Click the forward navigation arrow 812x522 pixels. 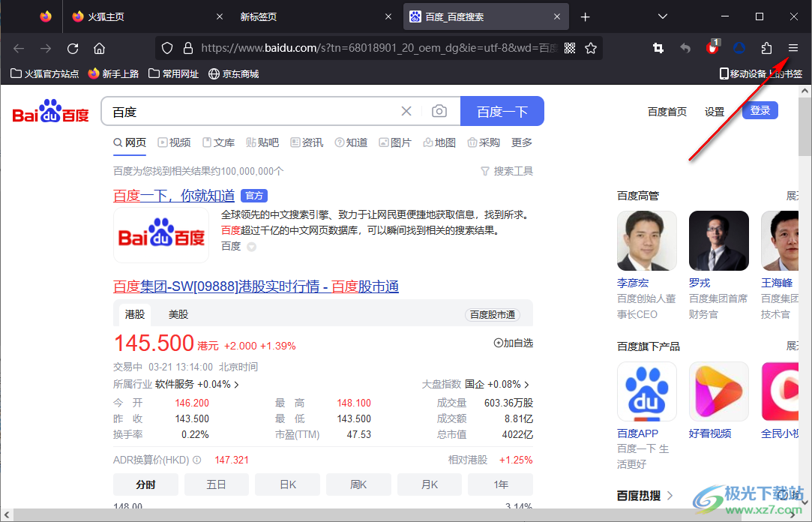tap(46, 48)
